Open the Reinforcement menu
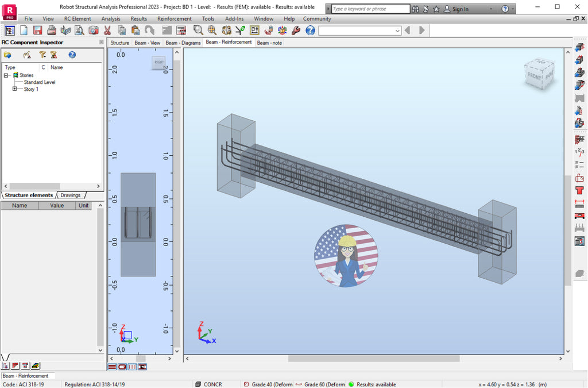The width and height of the screenshot is (588, 388). coord(176,18)
